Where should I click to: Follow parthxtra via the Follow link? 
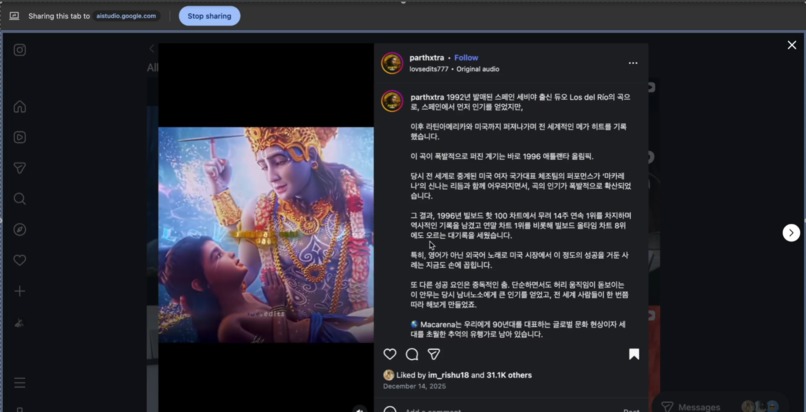coord(466,58)
